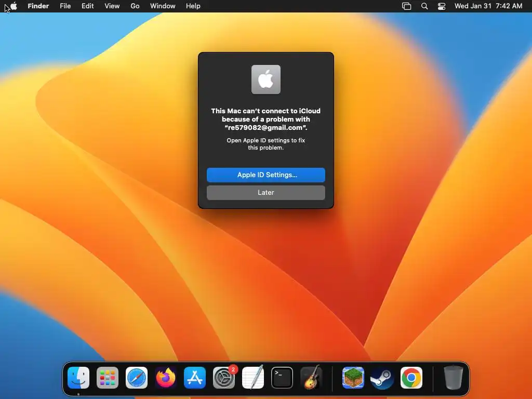Open the Edit menu
Screen dimensions: 532x399
pyautogui.click(x=87, y=6)
